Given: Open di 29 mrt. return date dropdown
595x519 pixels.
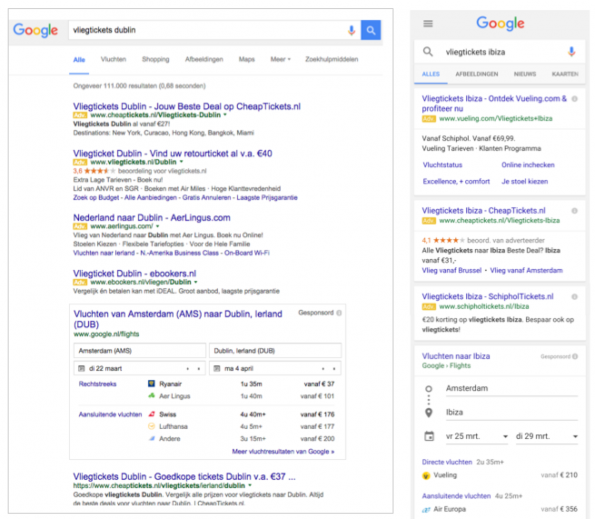Looking at the screenshot, I should [x=547, y=436].
